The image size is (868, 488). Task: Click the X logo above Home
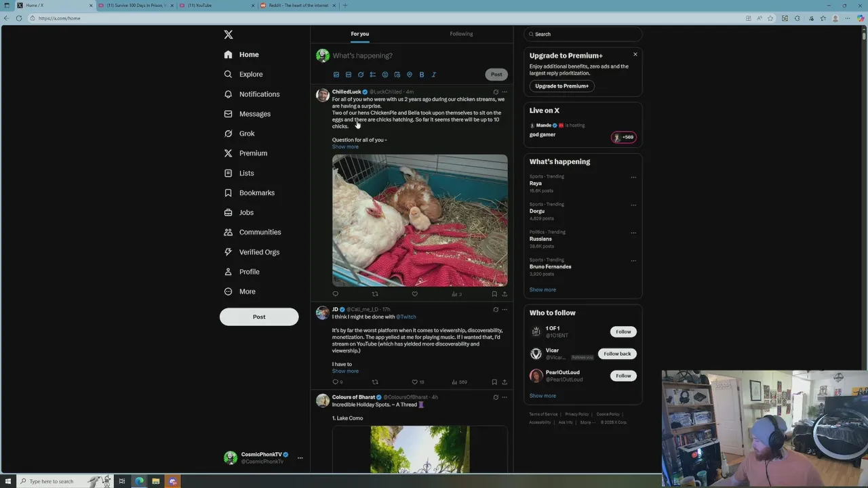pyautogui.click(x=229, y=35)
